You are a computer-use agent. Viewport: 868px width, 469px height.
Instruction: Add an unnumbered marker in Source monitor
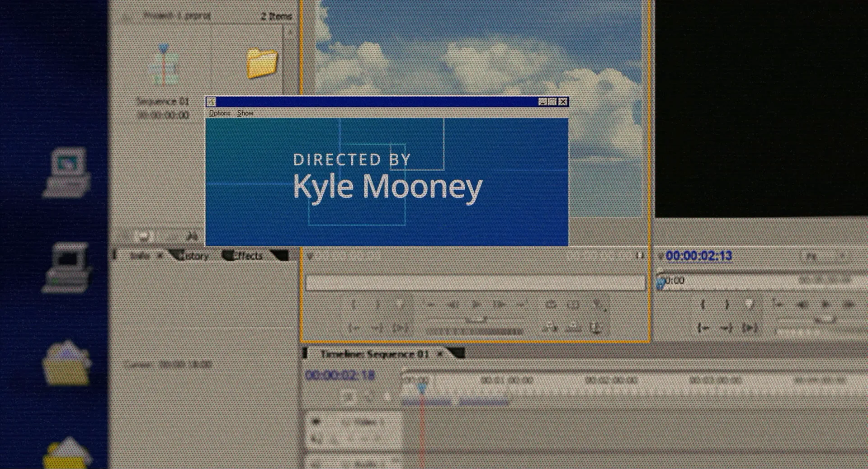pyautogui.click(x=399, y=304)
